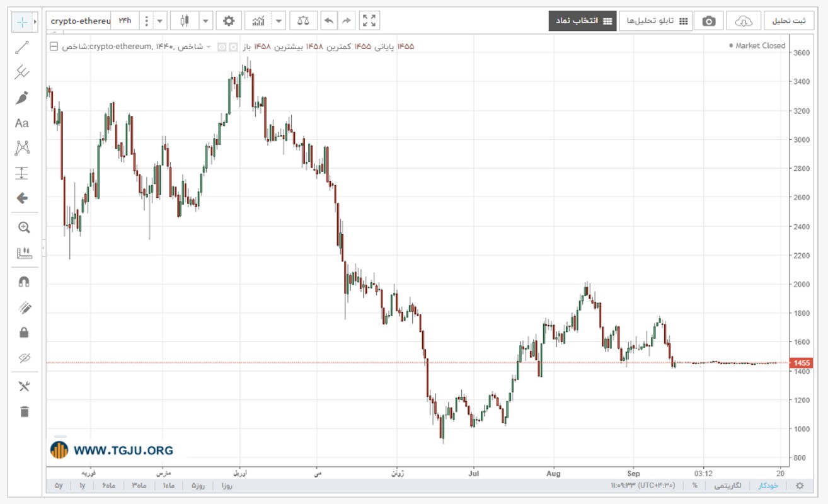The height and width of the screenshot is (504, 828).
Task: Choose the brush drawing tool
Action: pyautogui.click(x=22, y=98)
